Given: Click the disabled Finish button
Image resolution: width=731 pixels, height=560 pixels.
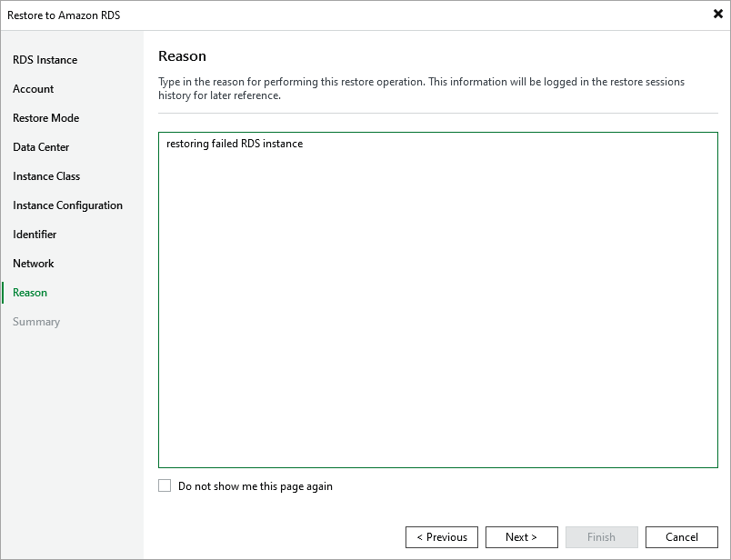Looking at the screenshot, I should pos(601,537).
